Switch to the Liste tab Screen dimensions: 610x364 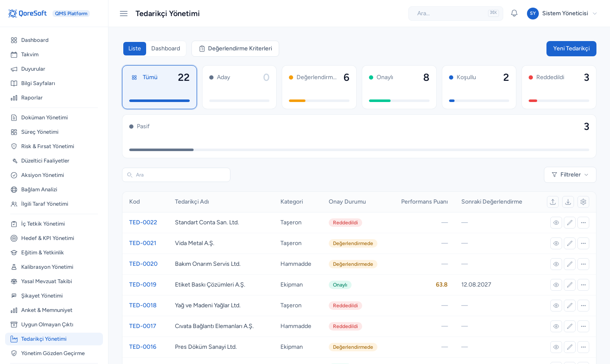click(x=135, y=49)
